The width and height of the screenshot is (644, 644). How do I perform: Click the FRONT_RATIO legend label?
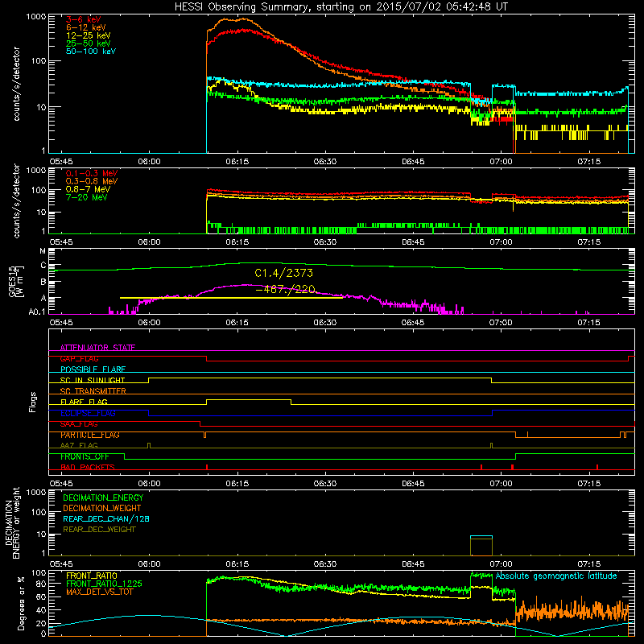pos(92,576)
